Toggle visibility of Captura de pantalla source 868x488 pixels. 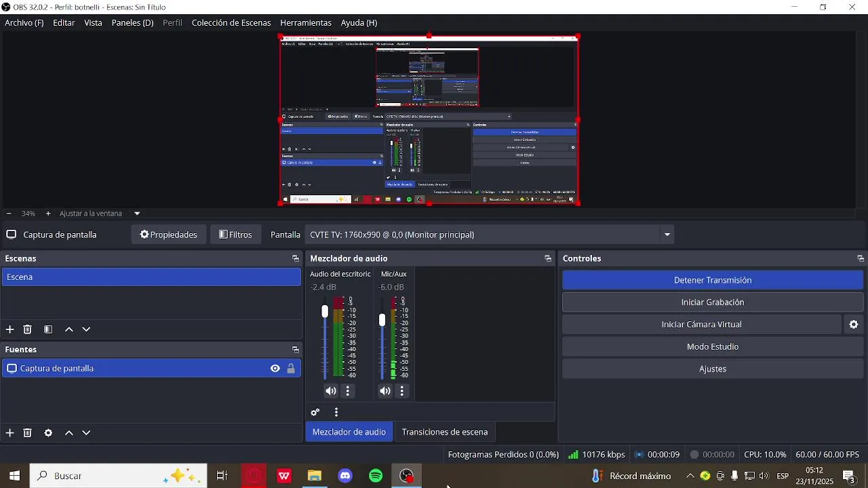pyautogui.click(x=275, y=369)
